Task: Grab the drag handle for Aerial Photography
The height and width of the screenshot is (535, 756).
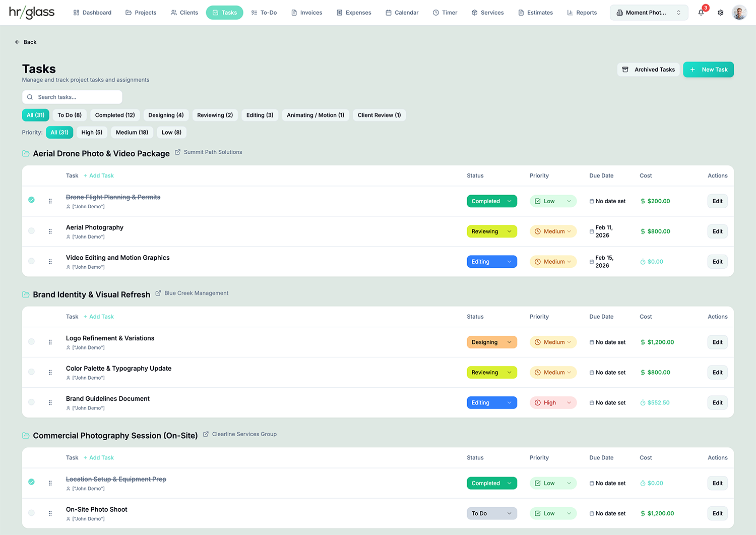Action: pos(50,231)
